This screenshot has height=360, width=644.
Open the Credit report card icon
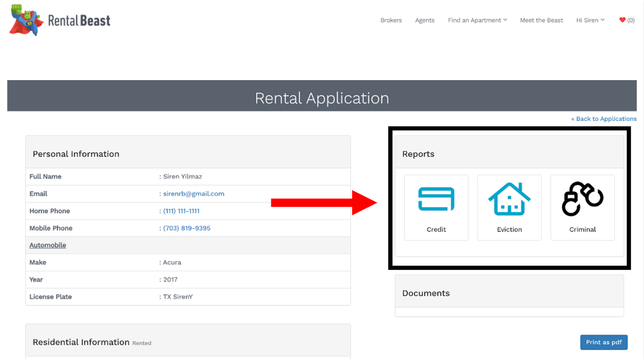coord(436,199)
